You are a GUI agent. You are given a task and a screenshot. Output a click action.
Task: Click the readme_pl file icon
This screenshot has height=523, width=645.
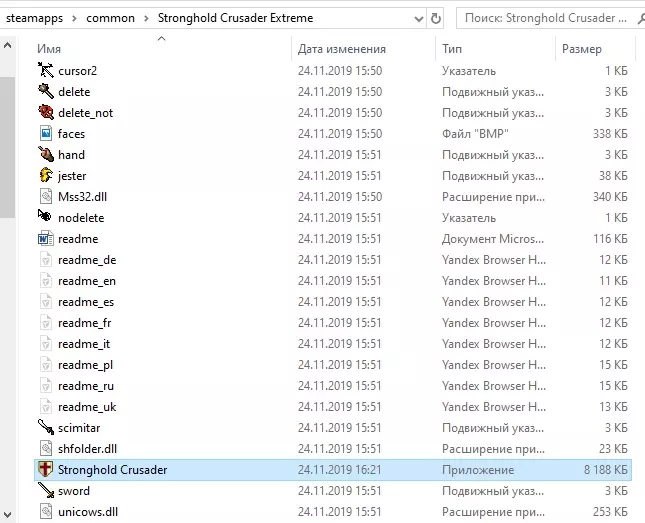coord(46,365)
